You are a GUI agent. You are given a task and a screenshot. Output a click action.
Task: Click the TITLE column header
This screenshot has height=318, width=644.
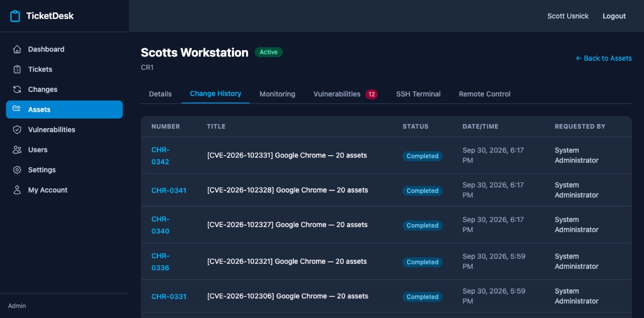coord(216,126)
